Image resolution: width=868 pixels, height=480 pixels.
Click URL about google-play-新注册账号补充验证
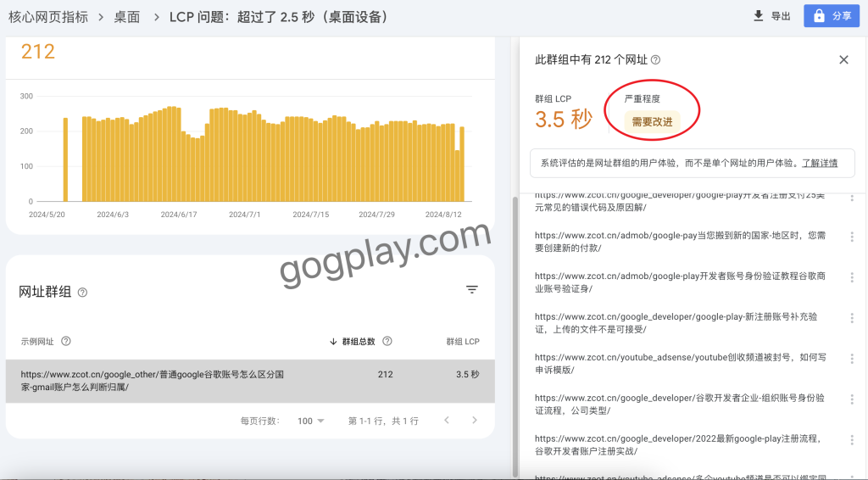click(x=676, y=323)
